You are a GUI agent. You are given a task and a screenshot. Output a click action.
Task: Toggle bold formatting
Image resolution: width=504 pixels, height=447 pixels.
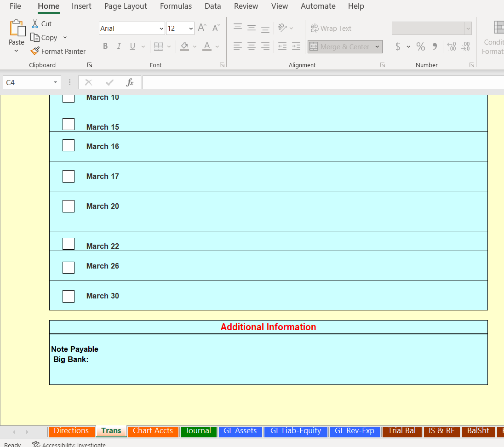[105, 46]
